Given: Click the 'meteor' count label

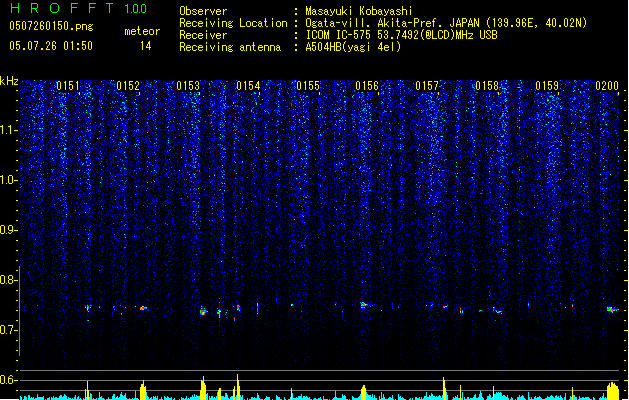Looking at the screenshot, I should click(x=142, y=31).
